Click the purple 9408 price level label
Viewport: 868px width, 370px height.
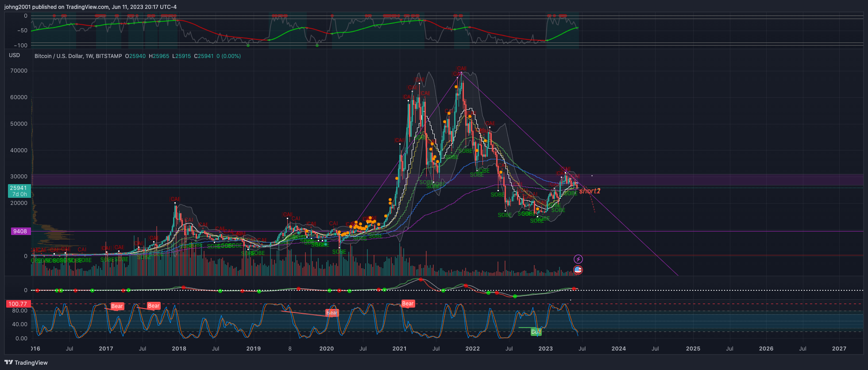[x=20, y=231]
